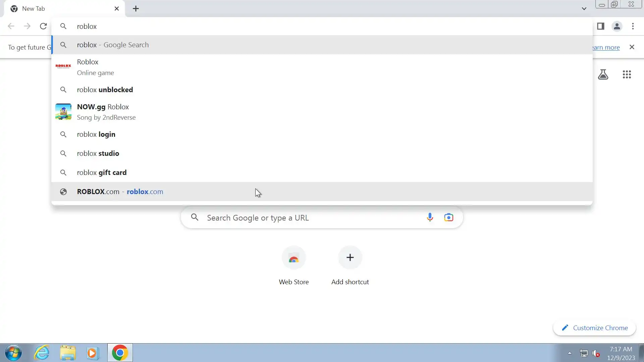Open the Chrome three-dot menu
This screenshot has height=362, width=644.
(x=633, y=26)
